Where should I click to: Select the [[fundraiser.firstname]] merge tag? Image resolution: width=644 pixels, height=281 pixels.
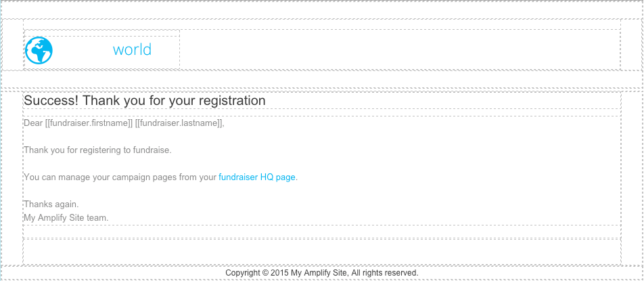coord(89,123)
